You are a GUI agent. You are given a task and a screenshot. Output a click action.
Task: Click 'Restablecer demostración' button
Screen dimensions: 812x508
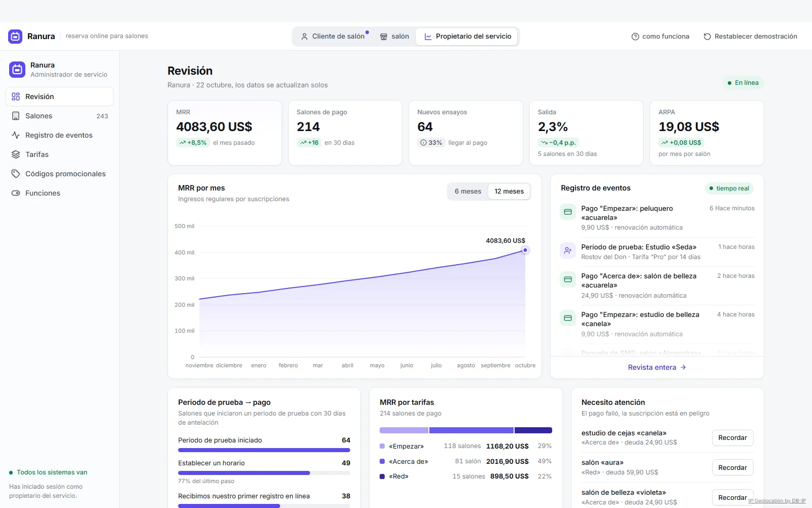(x=750, y=37)
